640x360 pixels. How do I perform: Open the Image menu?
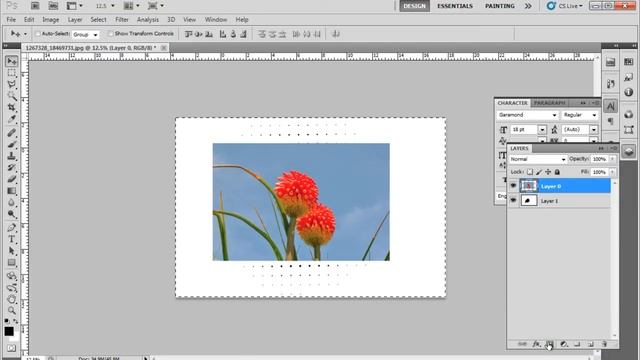tap(51, 20)
